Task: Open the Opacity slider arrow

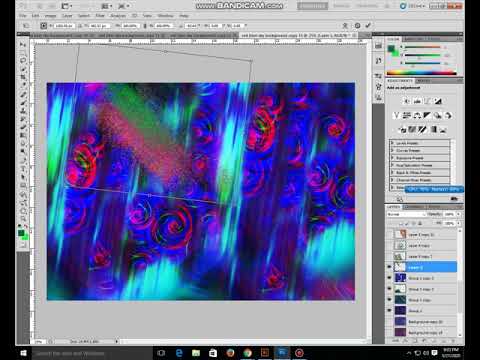Action: [459, 214]
